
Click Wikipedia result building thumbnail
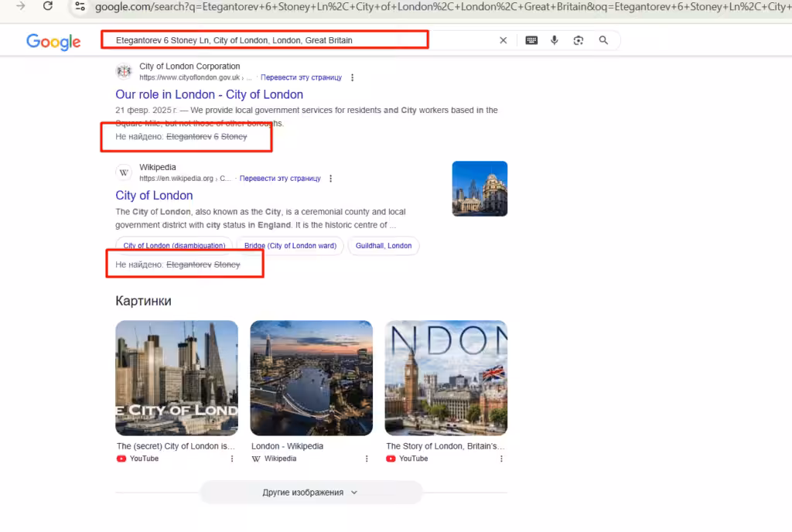(480, 189)
